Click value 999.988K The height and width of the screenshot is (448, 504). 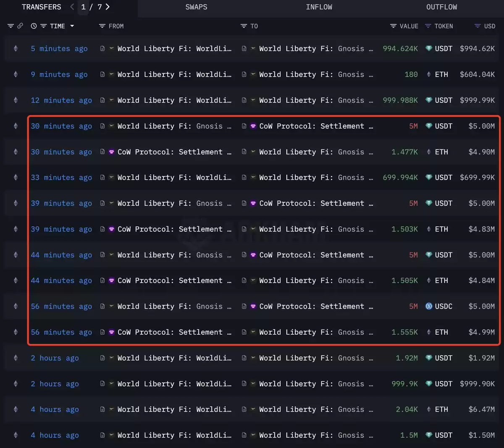coord(400,100)
